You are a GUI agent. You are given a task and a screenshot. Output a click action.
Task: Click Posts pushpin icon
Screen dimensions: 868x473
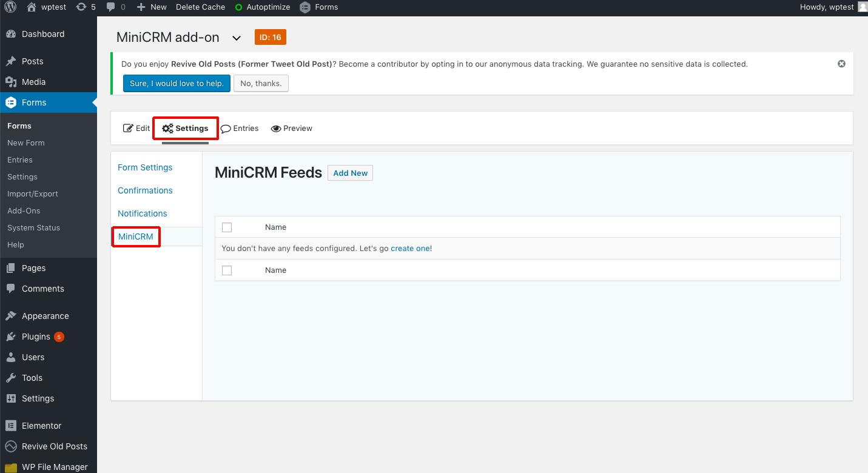(11, 61)
